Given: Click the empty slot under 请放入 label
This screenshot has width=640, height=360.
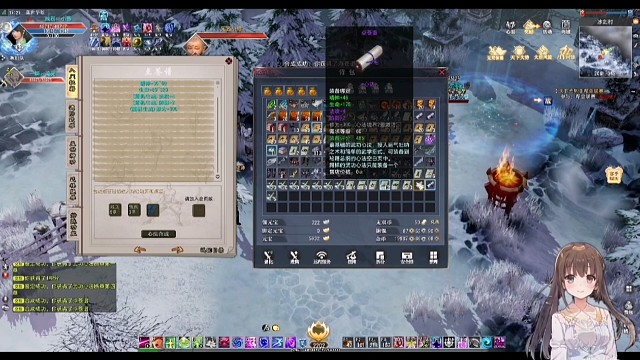Looking at the screenshot, I should click(199, 210).
